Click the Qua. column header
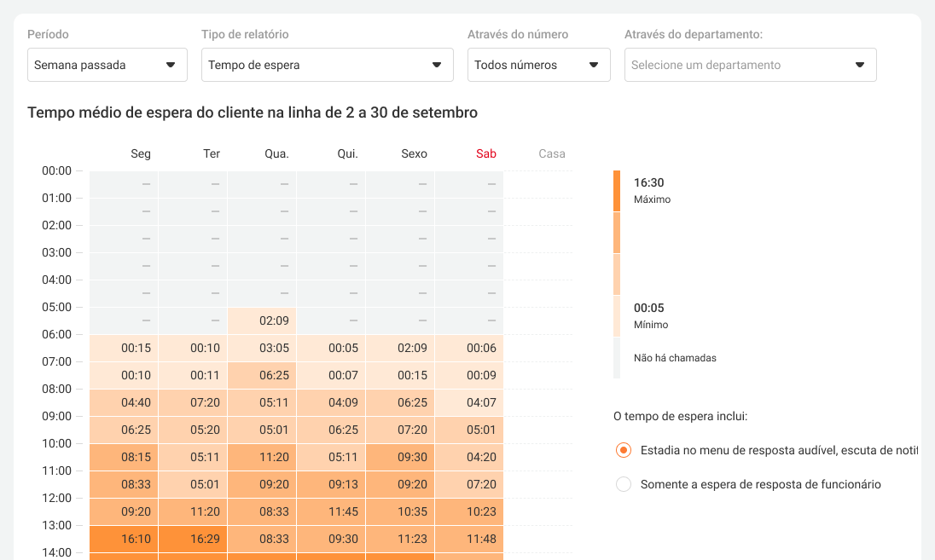 point(276,154)
